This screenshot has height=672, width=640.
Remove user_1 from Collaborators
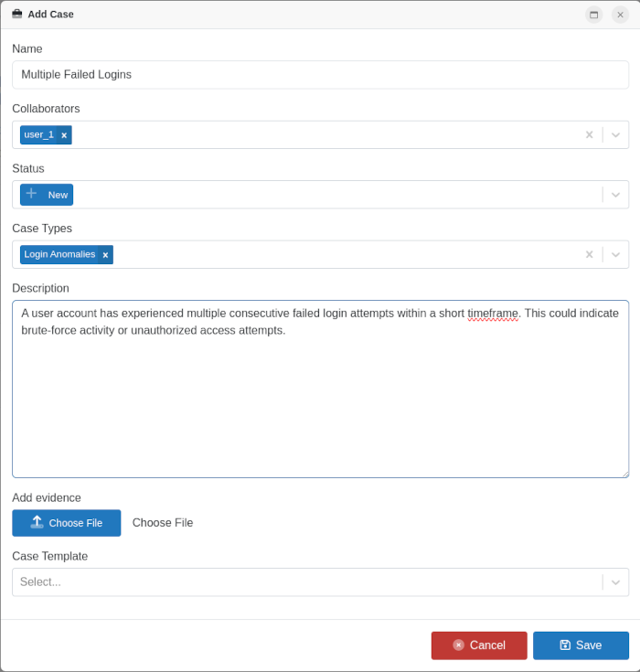pyautogui.click(x=64, y=135)
